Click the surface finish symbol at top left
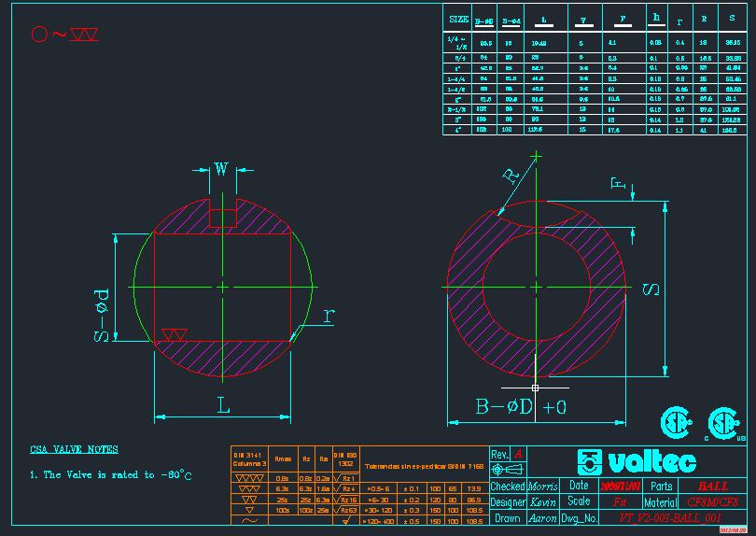756x536 pixels. tap(84, 35)
